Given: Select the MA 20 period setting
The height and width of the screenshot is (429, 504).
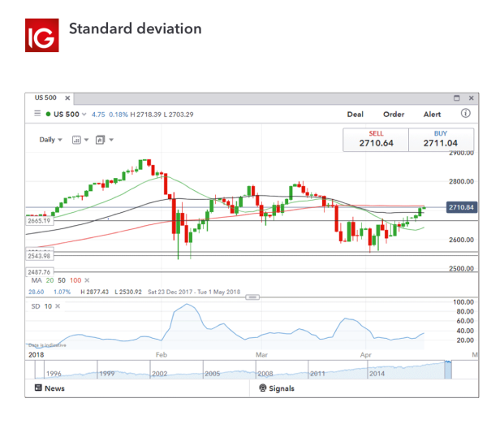Looking at the screenshot, I should click(x=50, y=280).
